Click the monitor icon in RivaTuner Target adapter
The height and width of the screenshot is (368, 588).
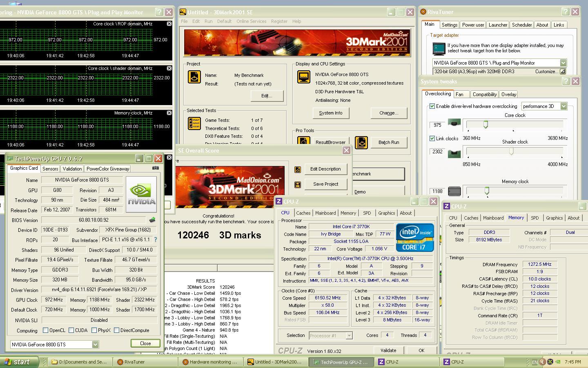click(x=439, y=49)
